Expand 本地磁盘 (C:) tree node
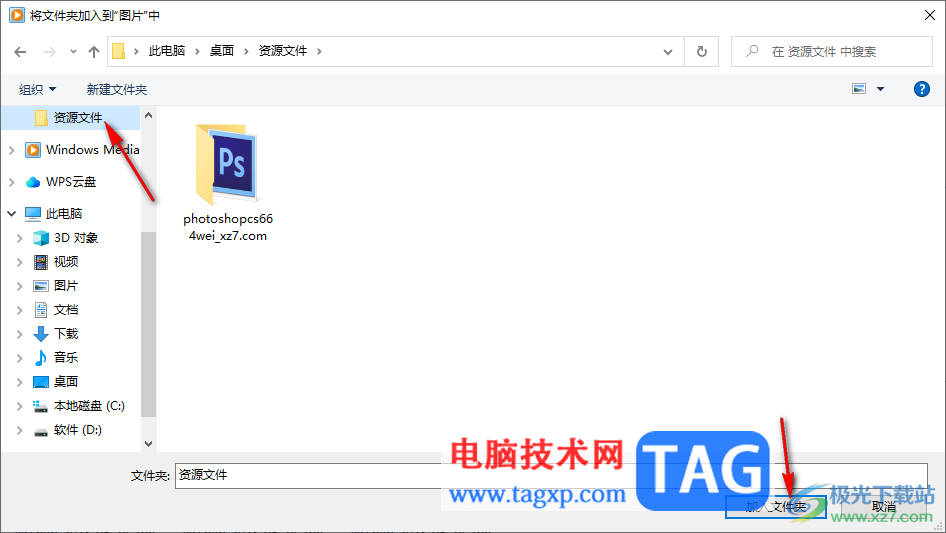This screenshot has height=533, width=946. point(19,406)
